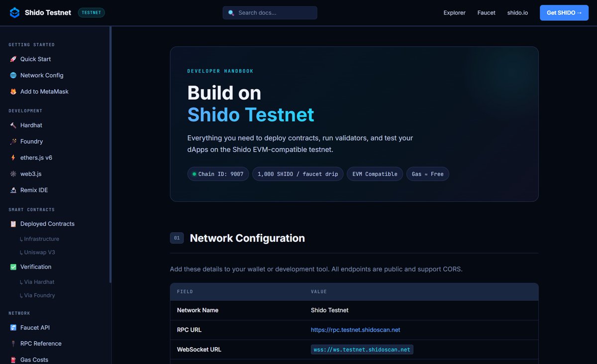
Task: Open Via Hardhat verification sub-item
Action: pyautogui.click(x=37, y=282)
